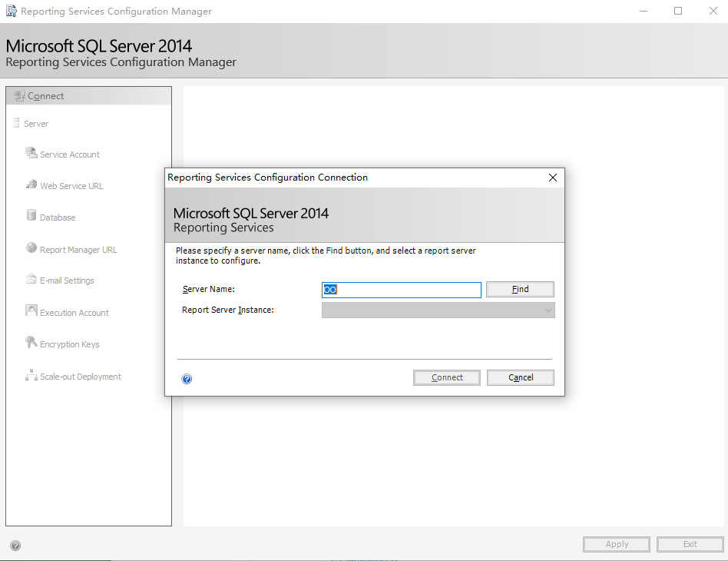Click the Server Name label
Image resolution: width=728 pixels, height=561 pixels.
208,289
